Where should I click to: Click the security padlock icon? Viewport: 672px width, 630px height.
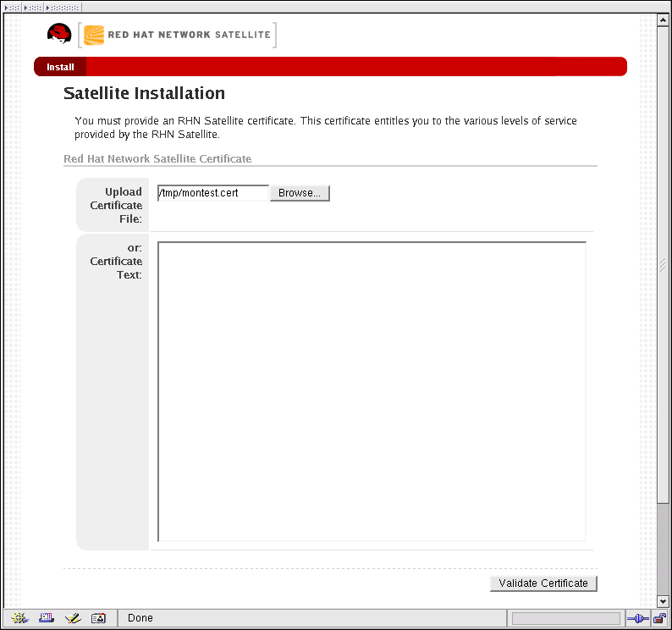point(660,618)
